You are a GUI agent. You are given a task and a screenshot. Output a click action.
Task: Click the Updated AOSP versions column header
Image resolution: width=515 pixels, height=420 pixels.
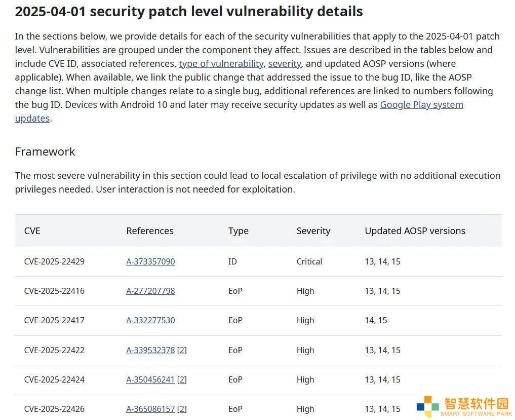[x=415, y=231]
